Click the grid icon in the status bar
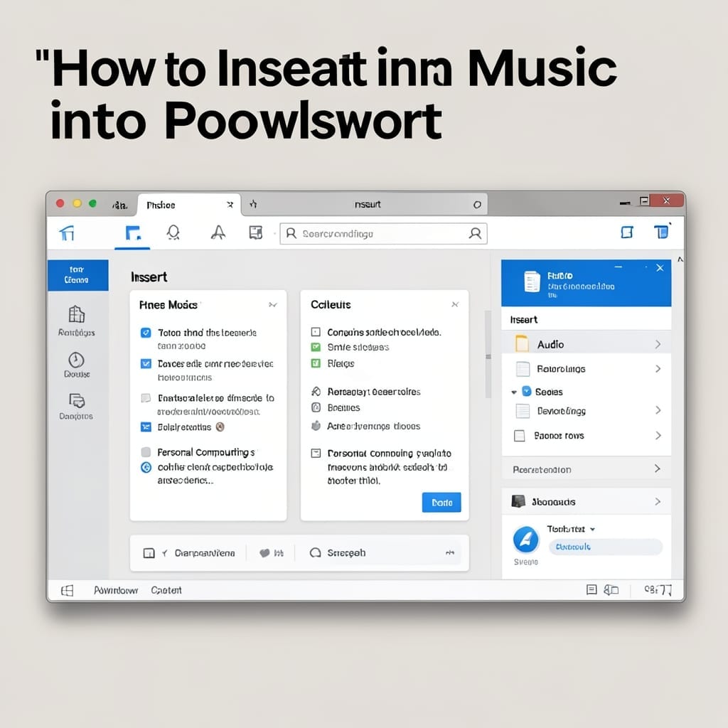728x728 pixels. point(68,590)
